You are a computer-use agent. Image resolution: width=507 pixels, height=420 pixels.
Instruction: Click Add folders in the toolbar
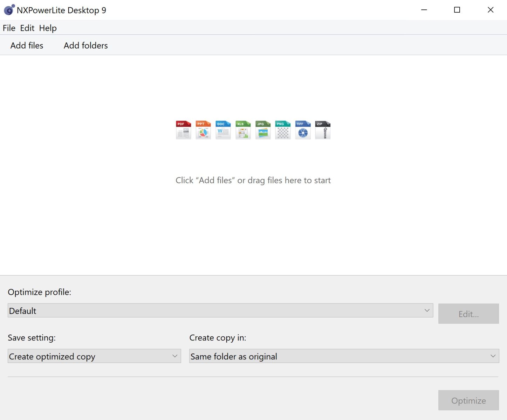pyautogui.click(x=86, y=45)
